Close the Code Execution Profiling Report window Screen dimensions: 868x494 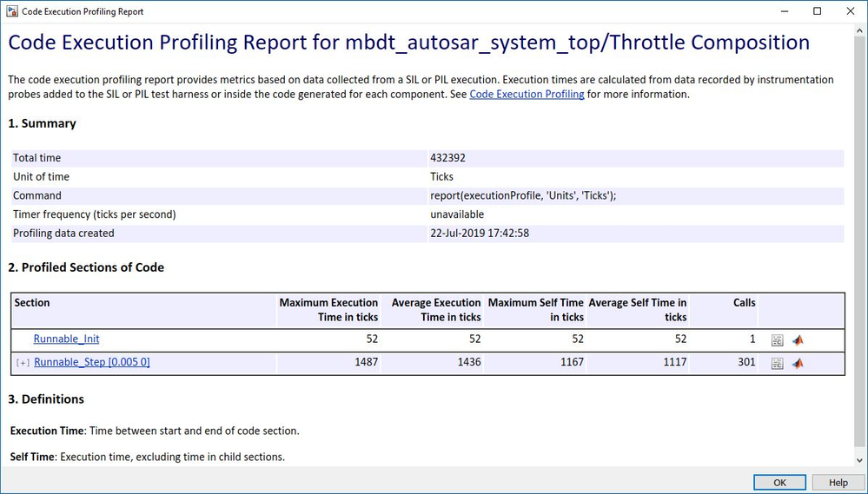click(851, 11)
